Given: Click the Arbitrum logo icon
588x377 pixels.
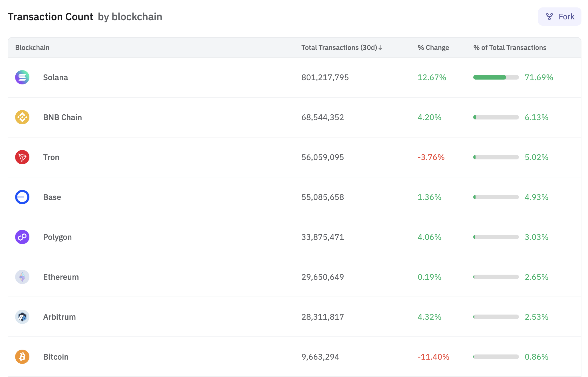Looking at the screenshot, I should pyautogui.click(x=22, y=317).
